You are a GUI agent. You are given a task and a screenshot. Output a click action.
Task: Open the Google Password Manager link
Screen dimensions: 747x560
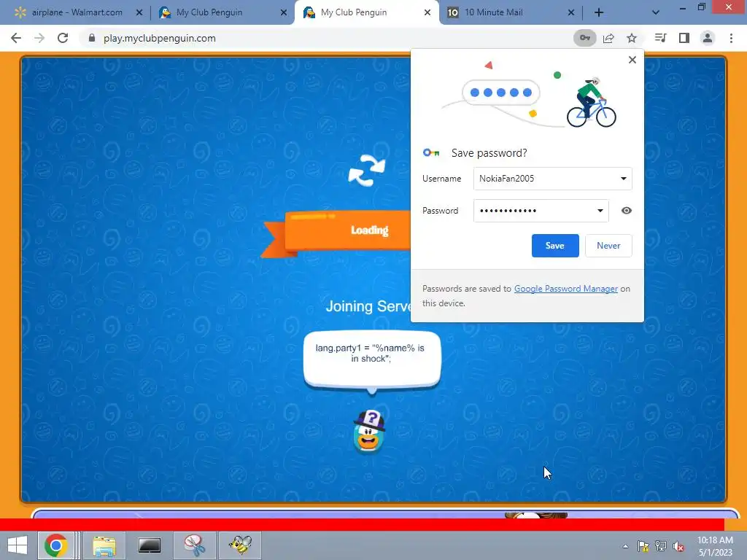point(566,289)
